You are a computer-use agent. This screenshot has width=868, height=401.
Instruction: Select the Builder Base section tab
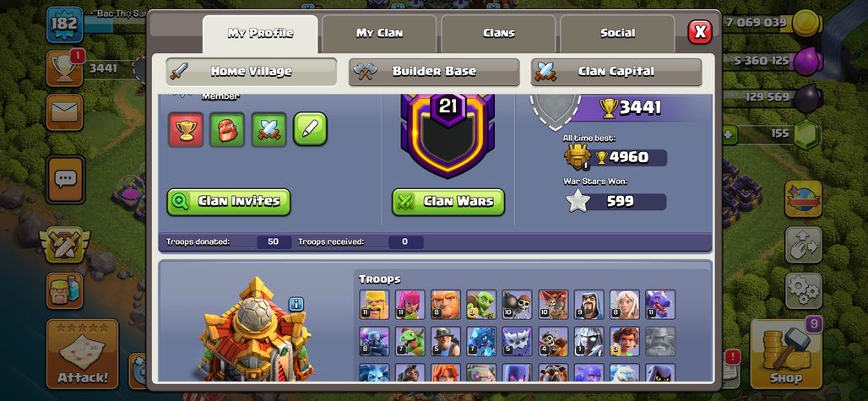(x=434, y=72)
